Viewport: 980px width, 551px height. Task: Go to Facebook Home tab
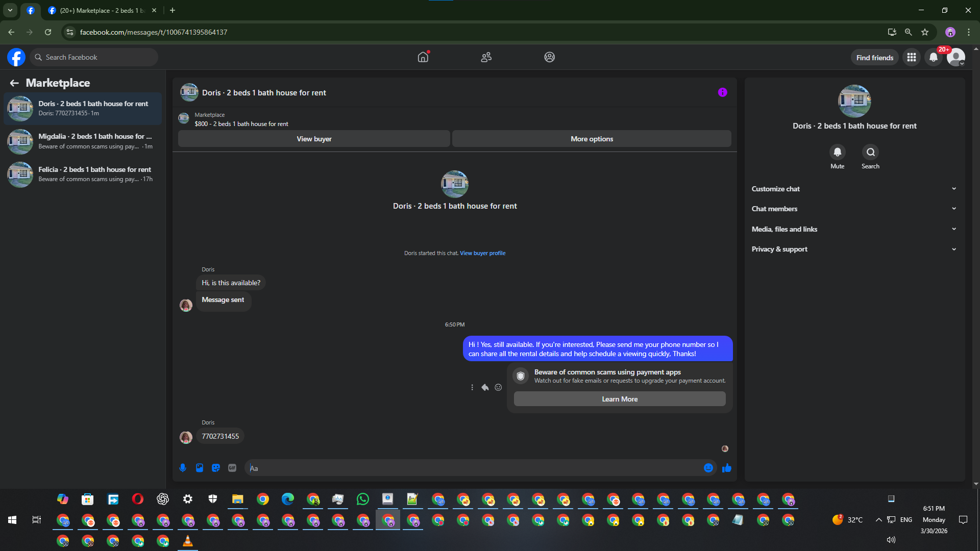[x=423, y=57]
